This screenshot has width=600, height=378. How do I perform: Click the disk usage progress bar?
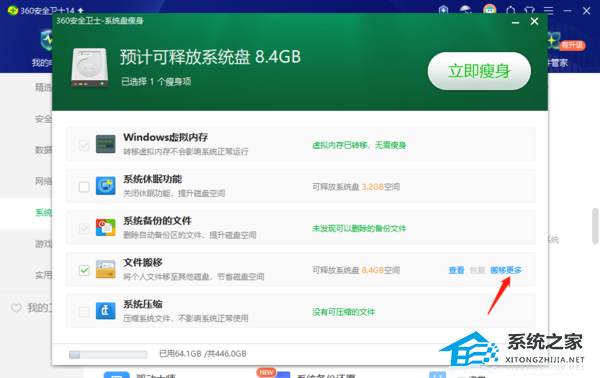(x=108, y=354)
